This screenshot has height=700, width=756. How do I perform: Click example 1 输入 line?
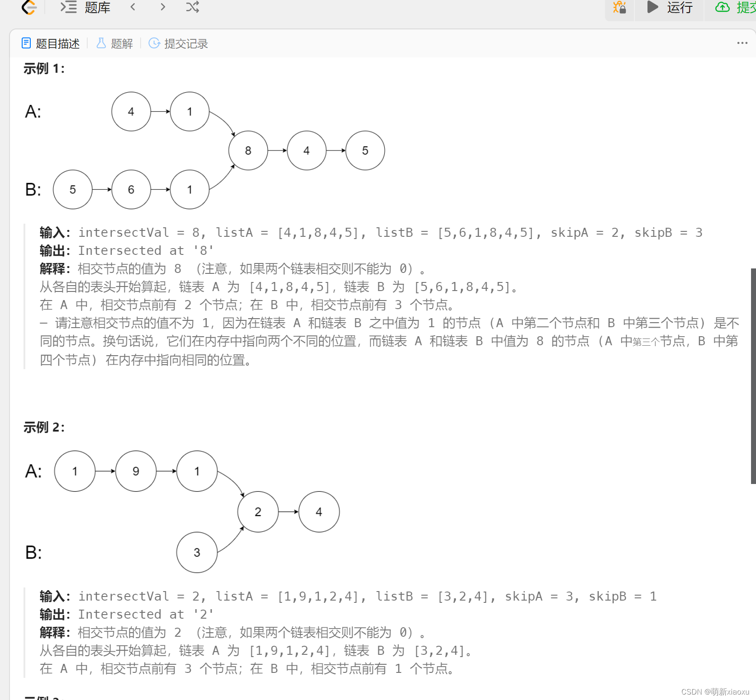[371, 232]
